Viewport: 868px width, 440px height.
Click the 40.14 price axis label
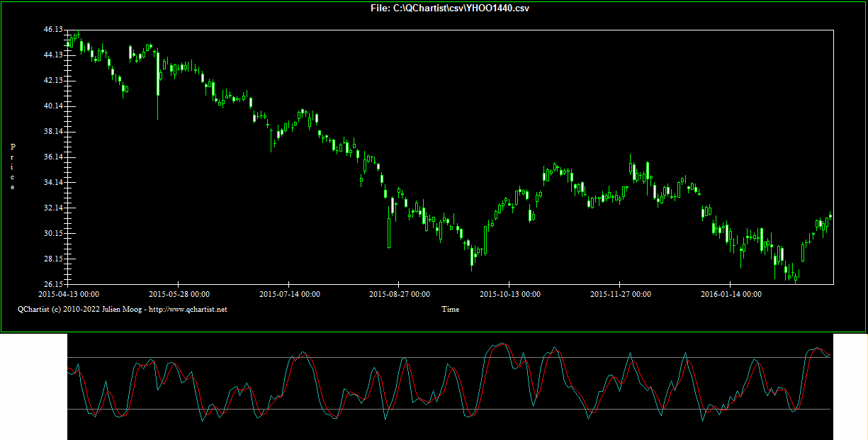tap(53, 106)
